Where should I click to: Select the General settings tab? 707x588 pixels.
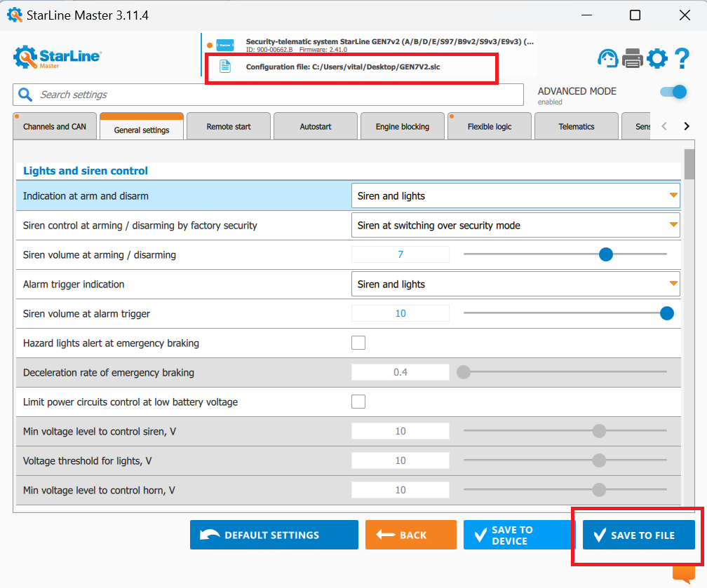pyautogui.click(x=142, y=126)
